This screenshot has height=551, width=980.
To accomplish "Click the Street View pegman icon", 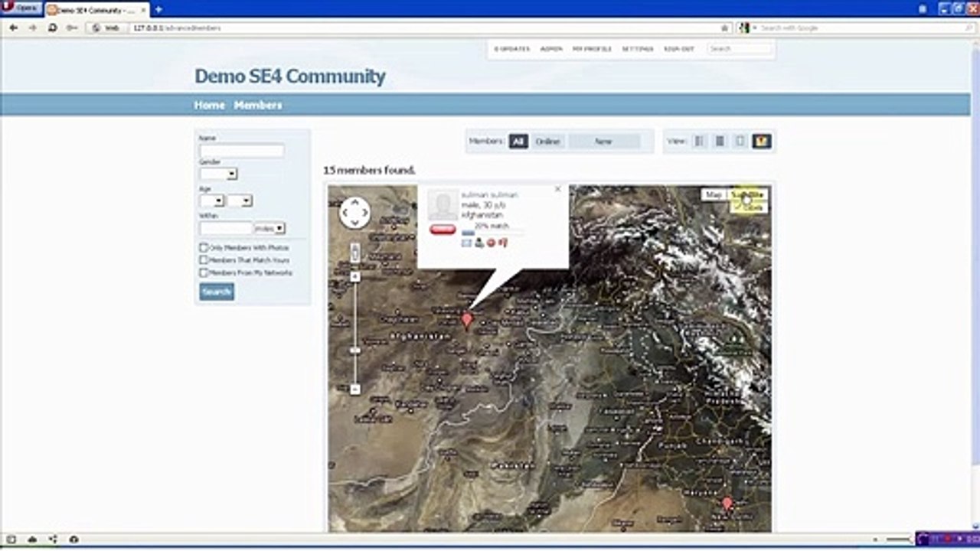I will [x=355, y=253].
